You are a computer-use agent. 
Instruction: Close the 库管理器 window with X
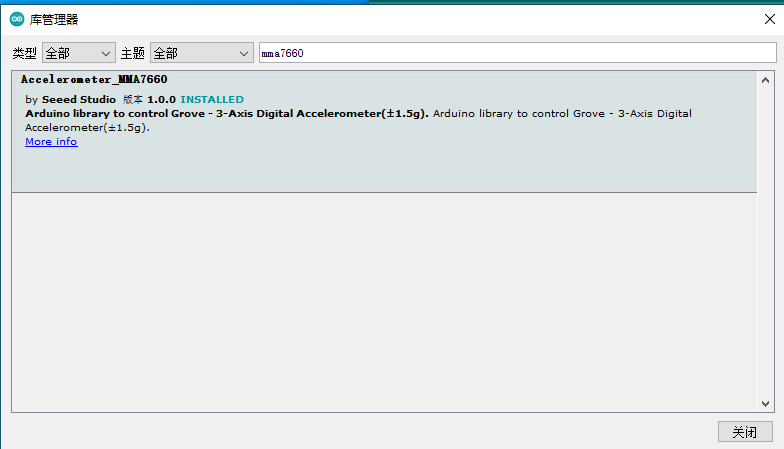click(770, 19)
